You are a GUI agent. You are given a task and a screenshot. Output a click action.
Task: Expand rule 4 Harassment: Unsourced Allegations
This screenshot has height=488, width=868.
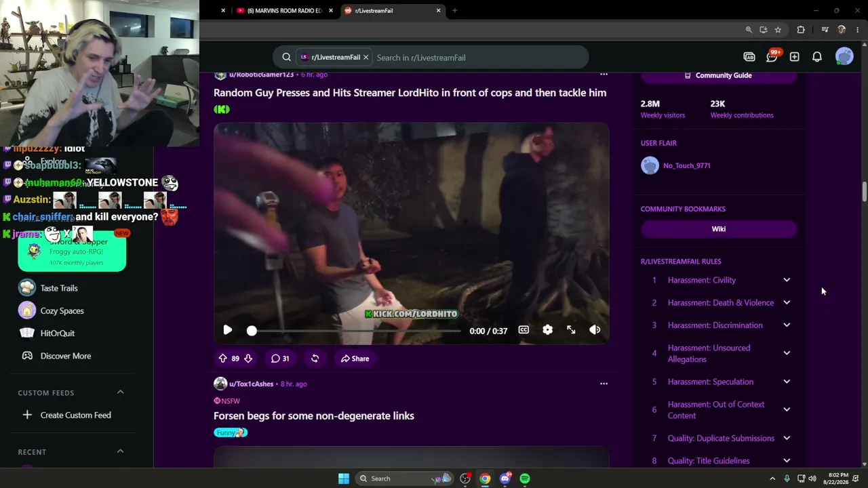787,353
